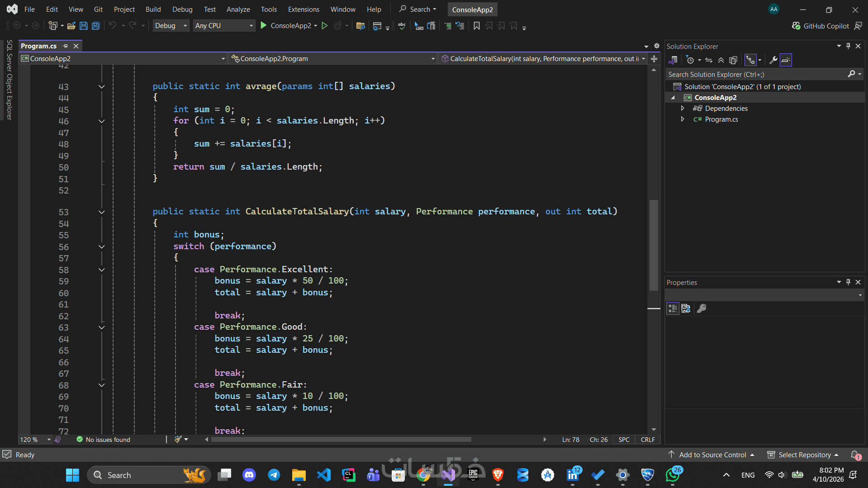Toggle Preview Selected Items in Solution Explorer
The width and height of the screenshot is (868, 488).
coord(786,60)
